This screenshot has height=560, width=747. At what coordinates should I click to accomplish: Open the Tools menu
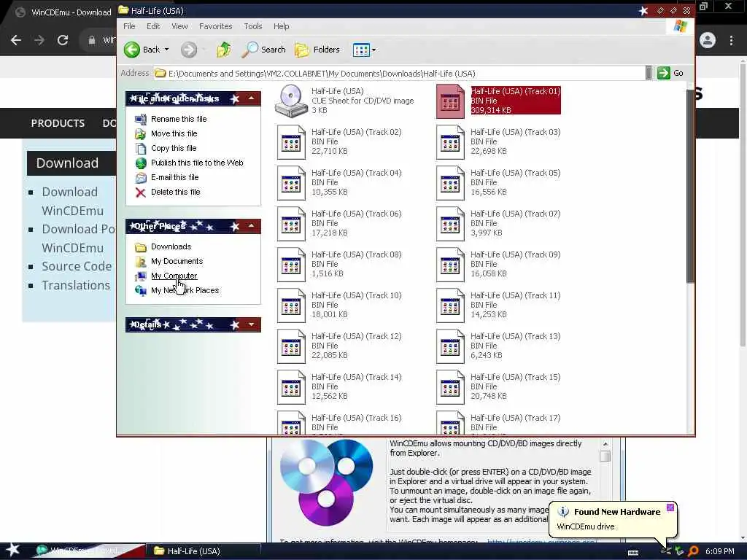(253, 26)
